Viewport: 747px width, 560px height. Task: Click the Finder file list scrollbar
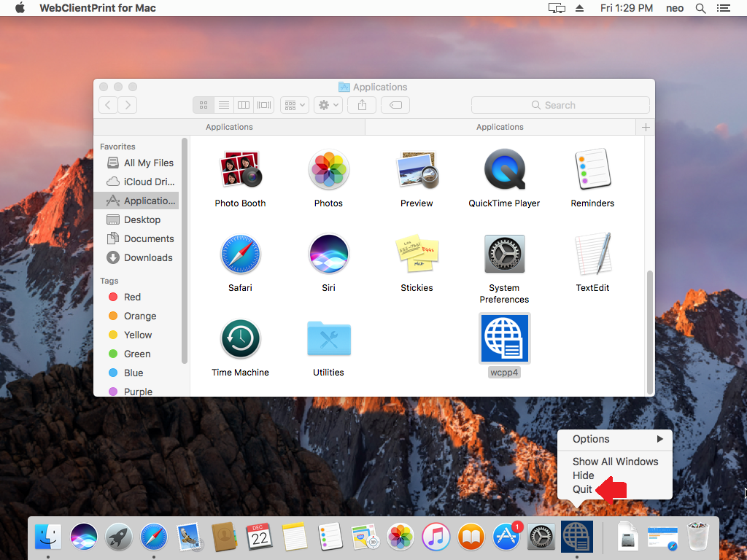[650, 332]
